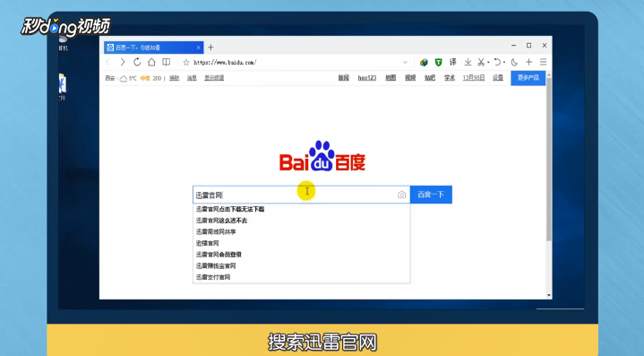The image size is (644, 356).
Task: Click the plus icon in the toolbar
Action: click(x=529, y=62)
